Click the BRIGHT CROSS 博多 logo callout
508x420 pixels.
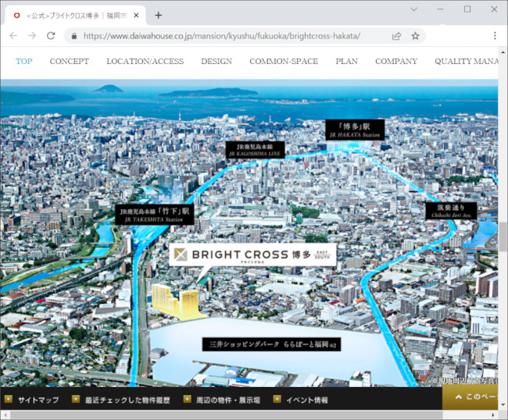tap(252, 254)
